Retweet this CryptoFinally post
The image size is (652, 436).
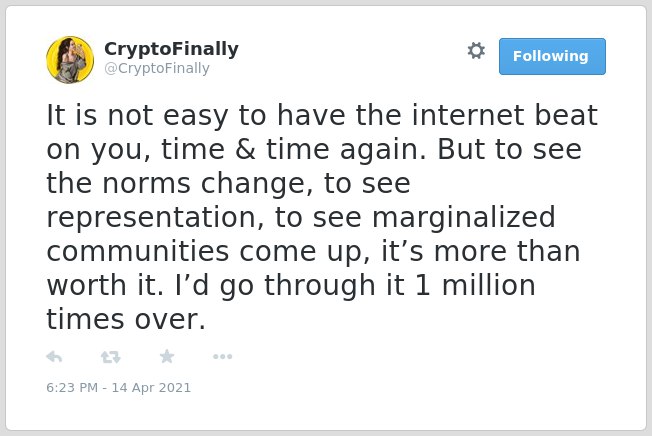111,357
